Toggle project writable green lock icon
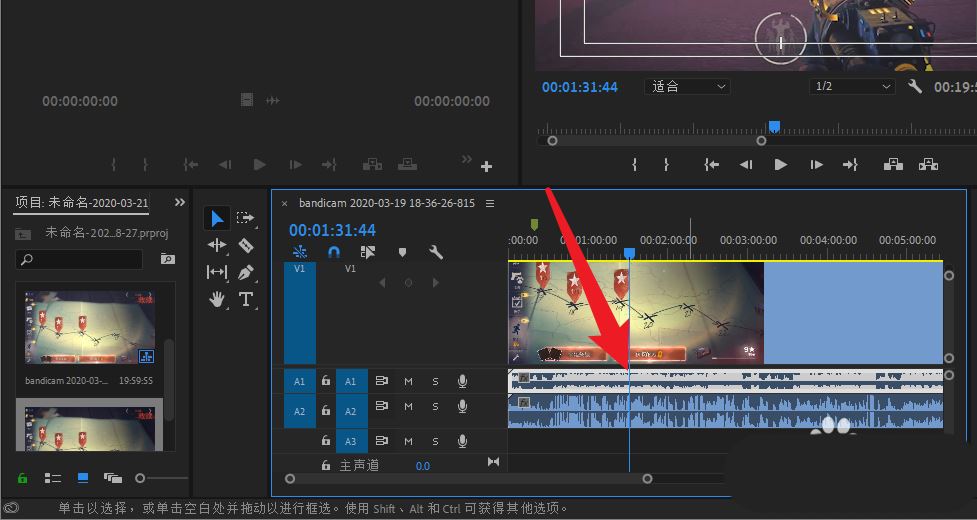This screenshot has height=520, width=977. tap(22, 478)
